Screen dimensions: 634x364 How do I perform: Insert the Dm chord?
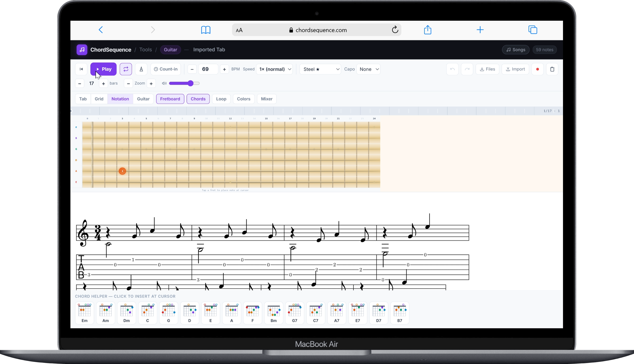(x=127, y=313)
